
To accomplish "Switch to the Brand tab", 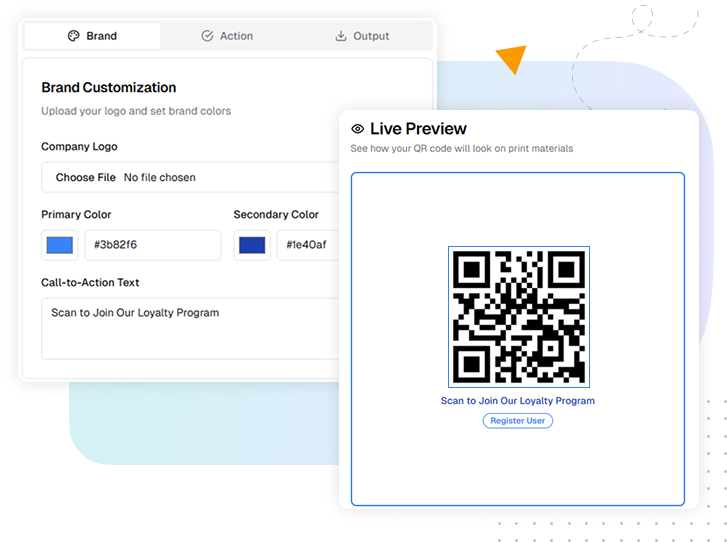I will 92,36.
